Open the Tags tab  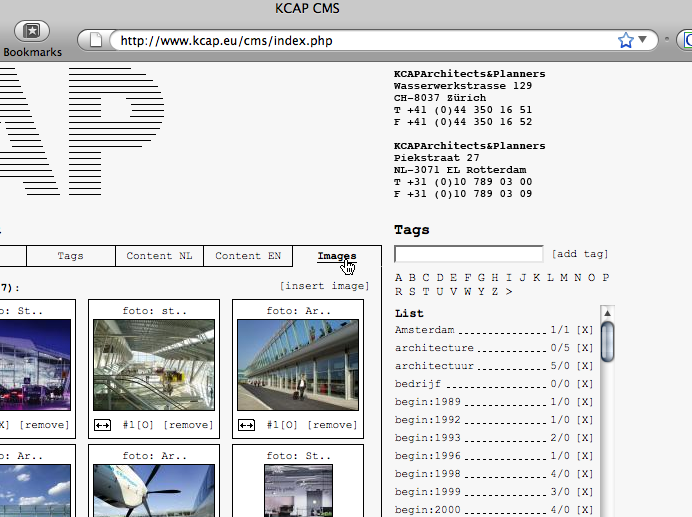70,256
